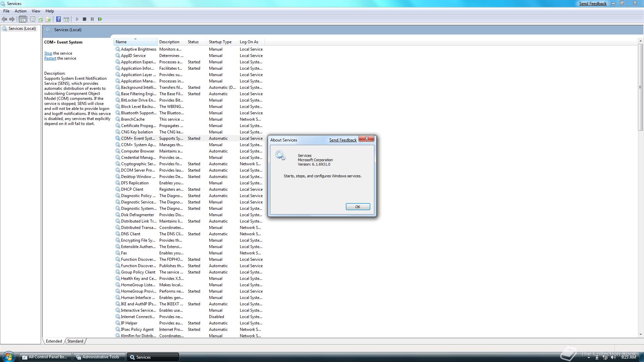Select the Credential Manag... service row

pyautogui.click(x=189, y=158)
